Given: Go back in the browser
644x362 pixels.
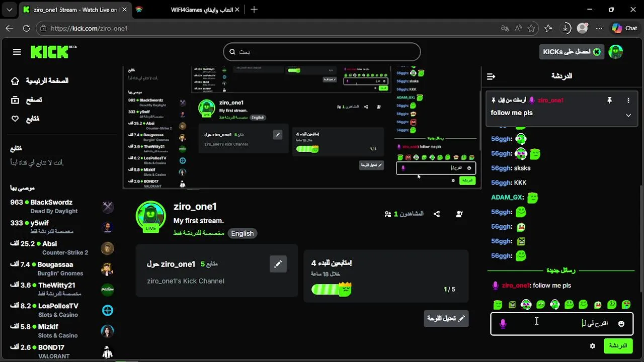Looking at the screenshot, I should pyautogui.click(x=9, y=28).
